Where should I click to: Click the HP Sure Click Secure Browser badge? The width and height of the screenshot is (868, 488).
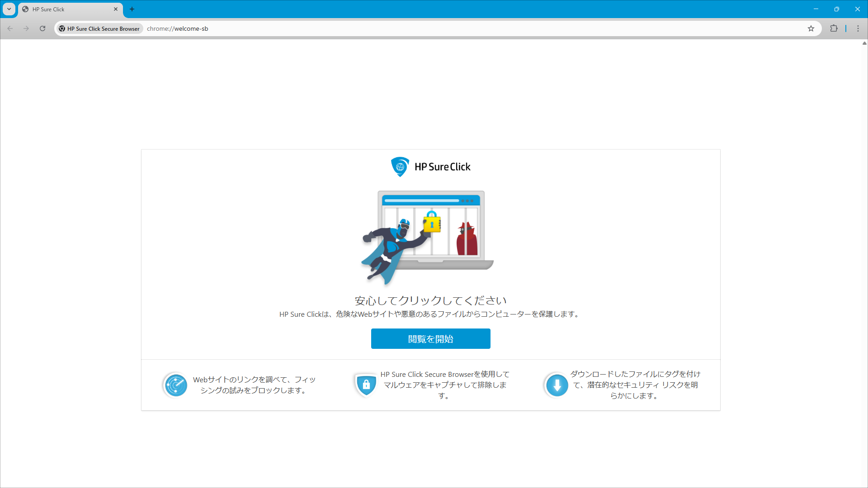coord(99,28)
